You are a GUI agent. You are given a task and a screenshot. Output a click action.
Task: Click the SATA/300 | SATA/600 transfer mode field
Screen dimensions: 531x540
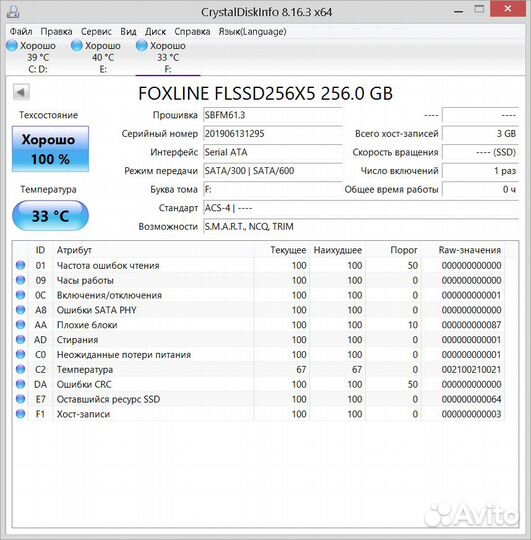tap(272, 171)
